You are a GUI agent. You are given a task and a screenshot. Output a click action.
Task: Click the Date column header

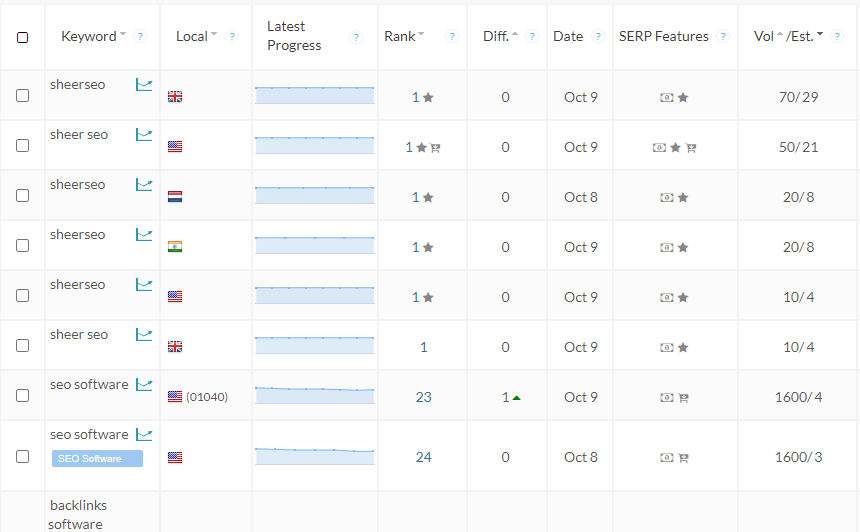pos(568,36)
